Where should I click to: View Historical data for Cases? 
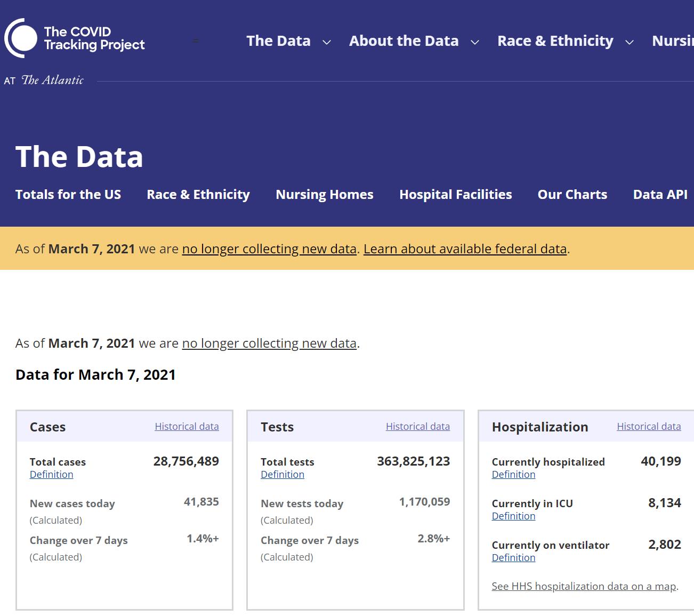click(x=187, y=427)
